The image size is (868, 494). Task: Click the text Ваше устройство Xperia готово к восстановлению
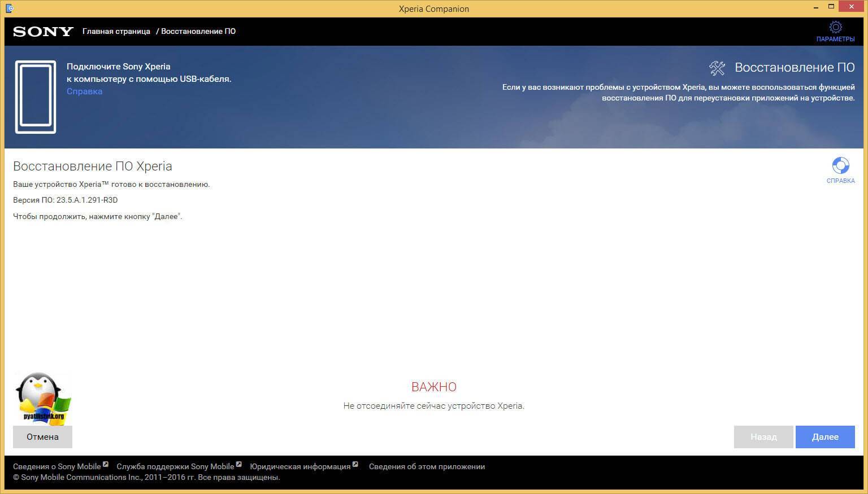tap(111, 184)
